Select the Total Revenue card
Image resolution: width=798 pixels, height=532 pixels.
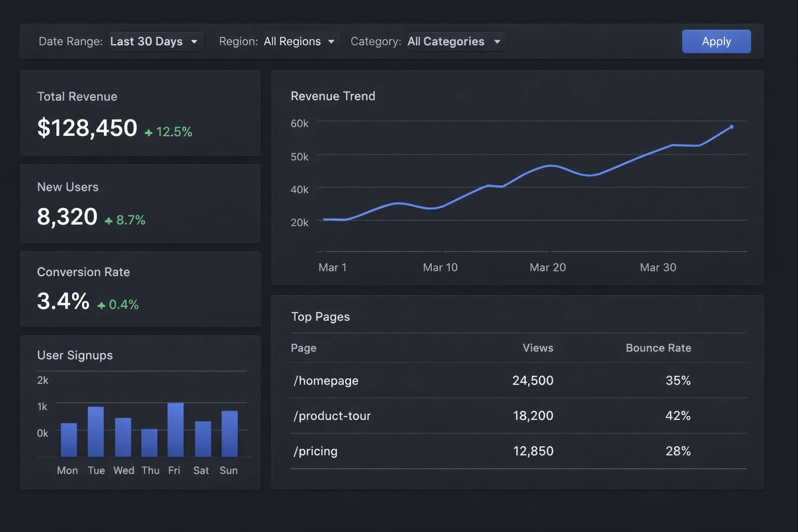(x=140, y=113)
